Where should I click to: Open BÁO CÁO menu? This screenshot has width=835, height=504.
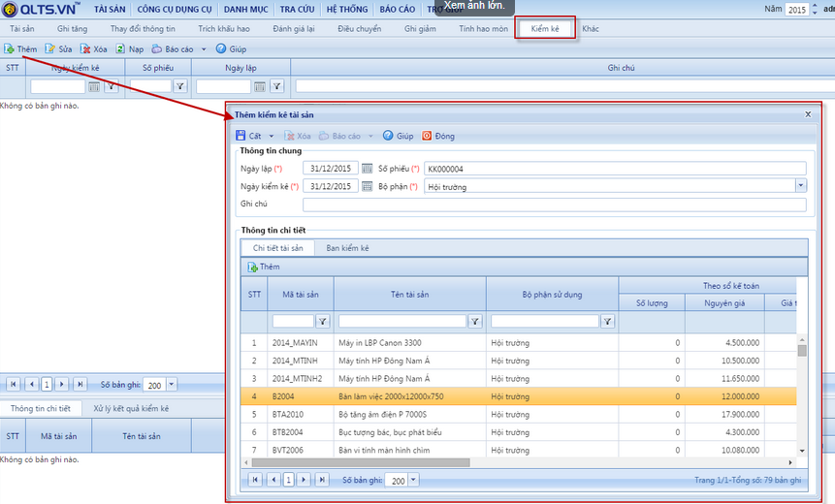[x=398, y=9]
